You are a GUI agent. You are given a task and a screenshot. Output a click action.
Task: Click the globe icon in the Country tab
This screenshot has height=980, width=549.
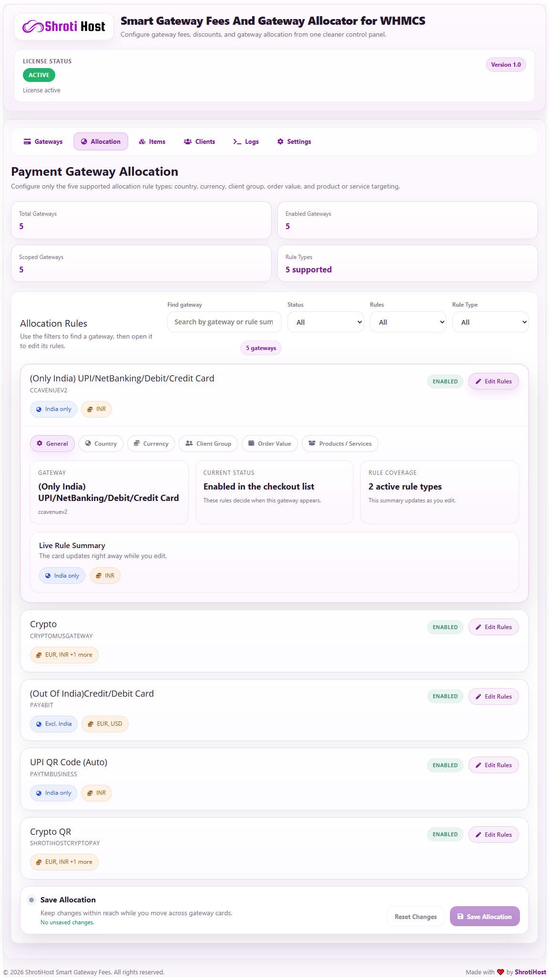88,443
